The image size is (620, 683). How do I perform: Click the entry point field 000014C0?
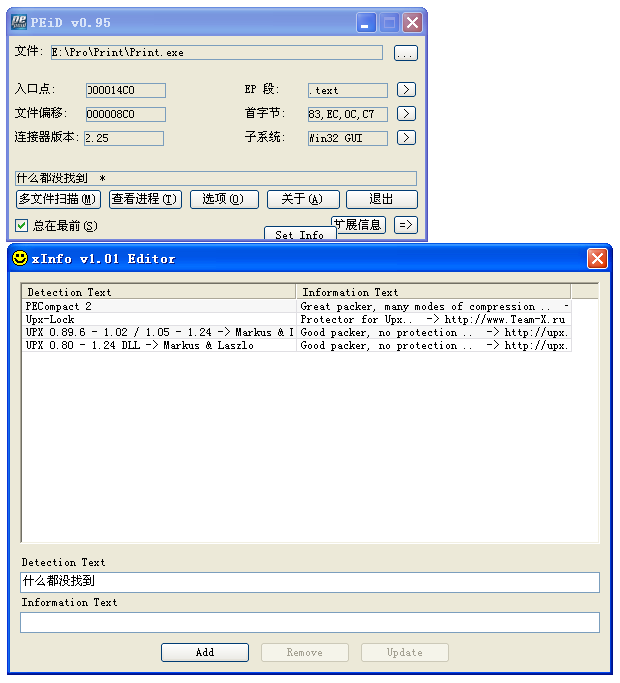pos(125,90)
